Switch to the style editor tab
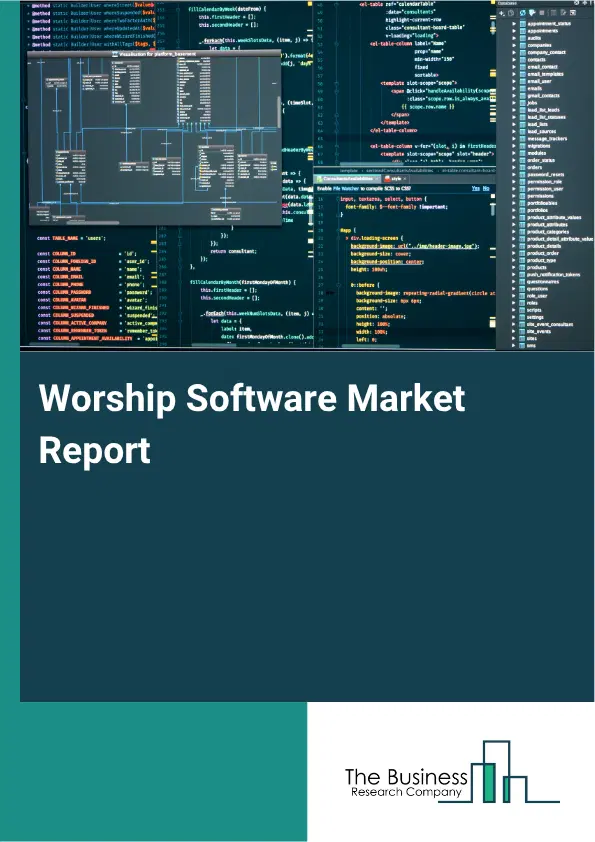Image resolution: width=595 pixels, height=842 pixels. (396, 179)
